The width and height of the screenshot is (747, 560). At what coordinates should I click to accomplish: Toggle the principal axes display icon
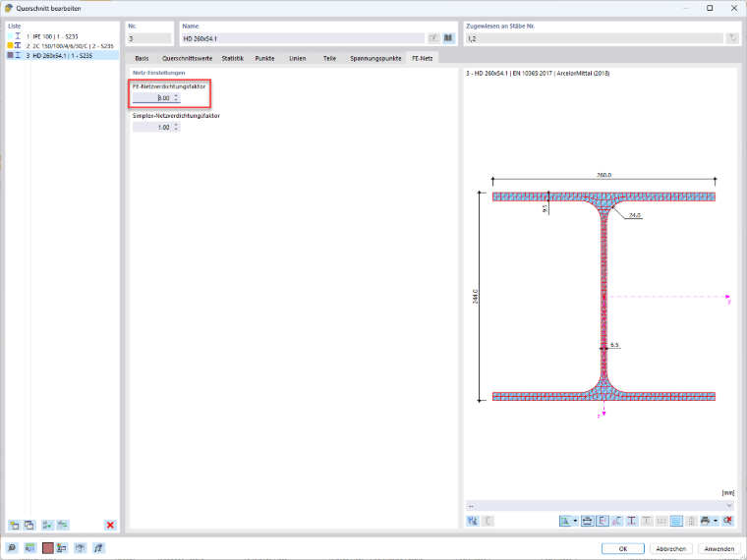point(603,521)
